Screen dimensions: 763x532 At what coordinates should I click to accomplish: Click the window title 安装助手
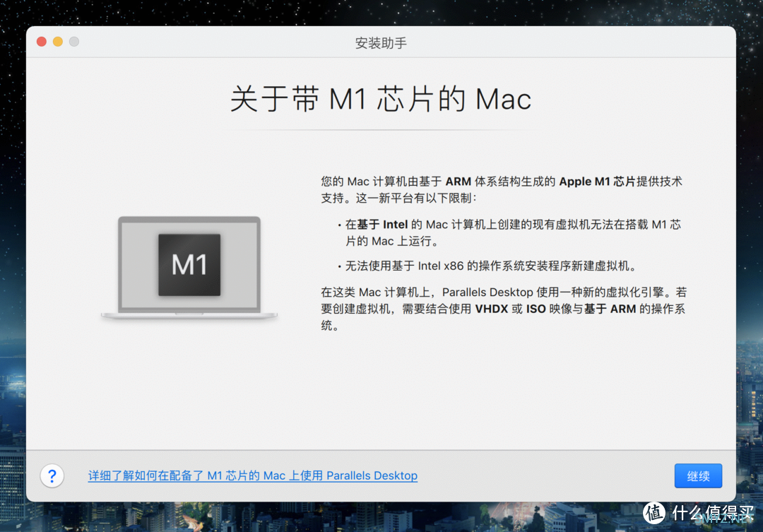pos(381,43)
